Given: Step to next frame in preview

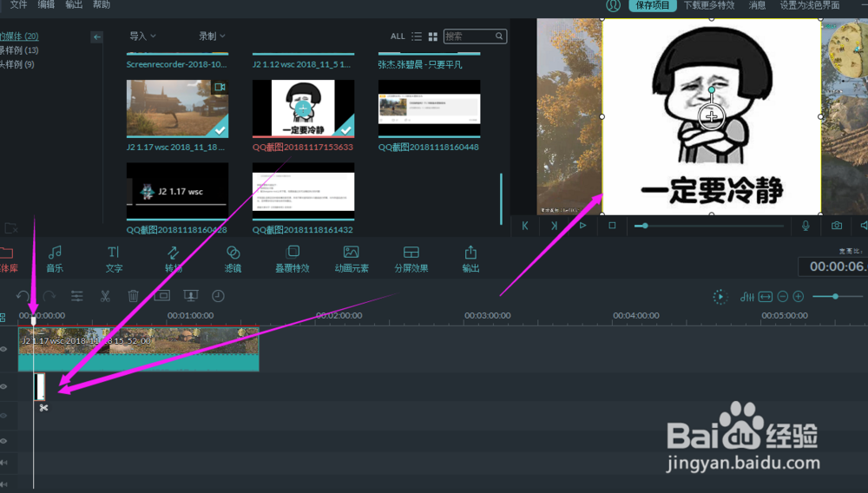Looking at the screenshot, I should click(x=554, y=225).
